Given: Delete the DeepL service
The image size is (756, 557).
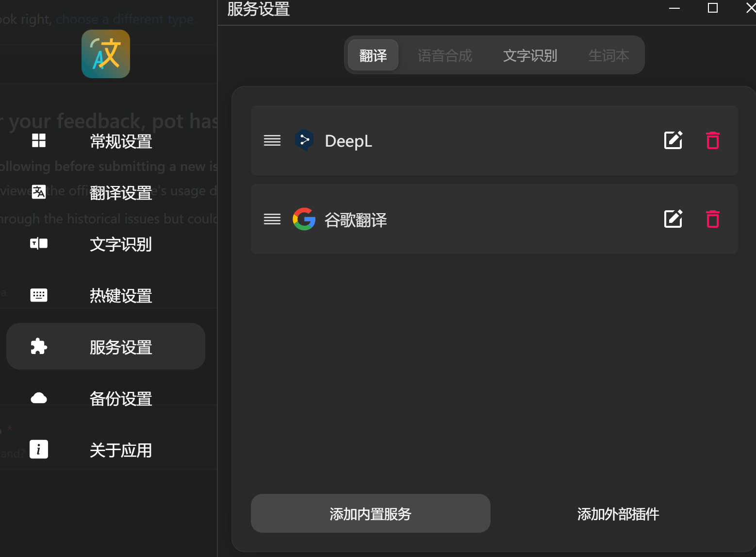Looking at the screenshot, I should [712, 140].
